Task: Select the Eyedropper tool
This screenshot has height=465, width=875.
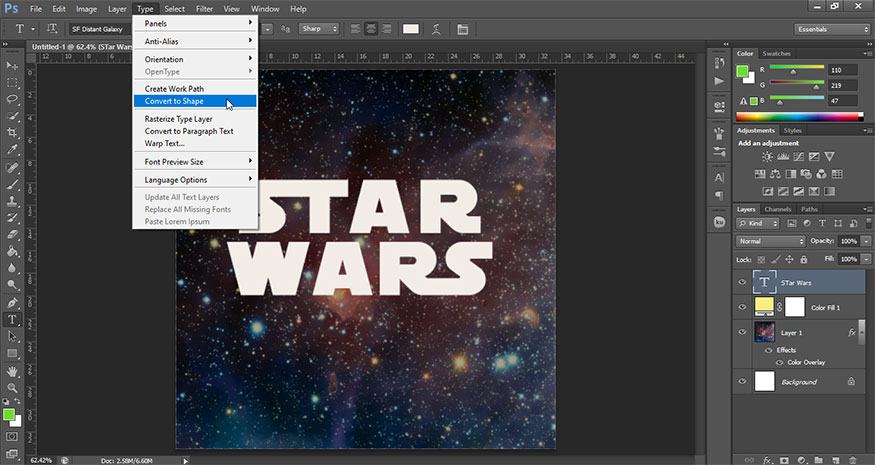Action: coord(12,150)
